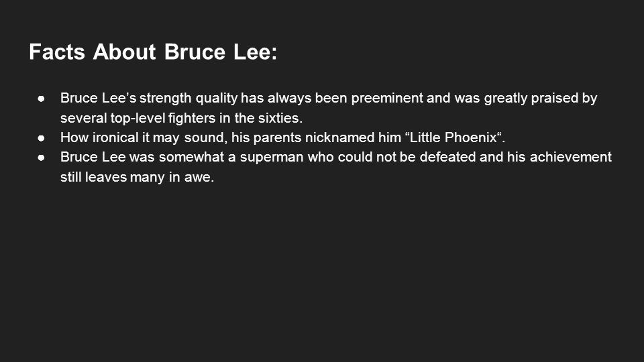This screenshot has height=362, width=644.
Task: Click the second bullet point marker
Action: (x=41, y=138)
